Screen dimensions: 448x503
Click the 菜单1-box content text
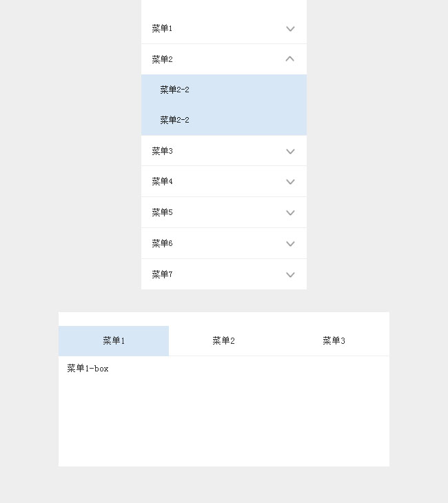[x=88, y=369]
